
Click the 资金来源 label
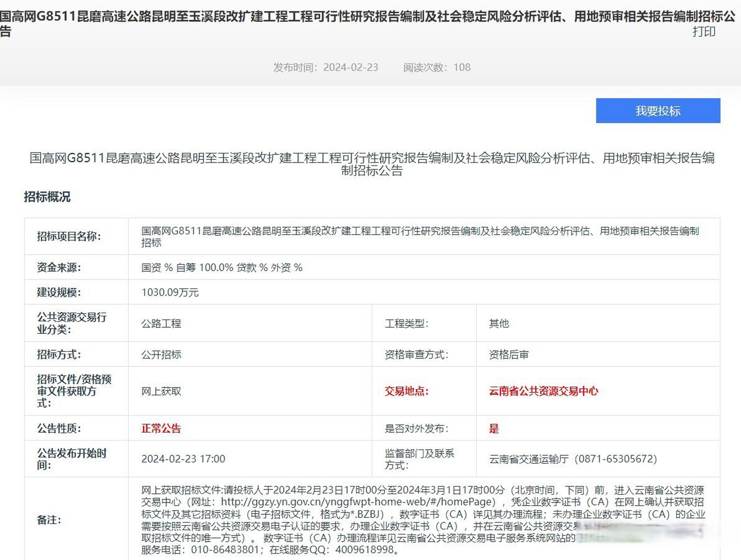[x=59, y=267]
